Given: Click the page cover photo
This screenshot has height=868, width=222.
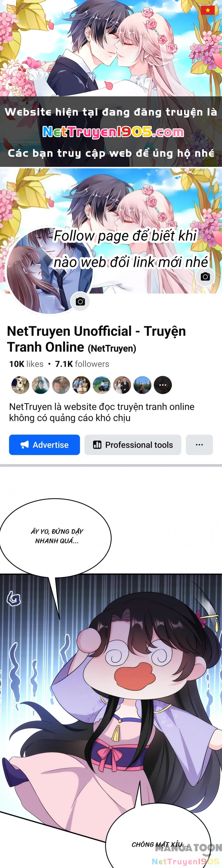Looking at the screenshot, I should [111, 231].
